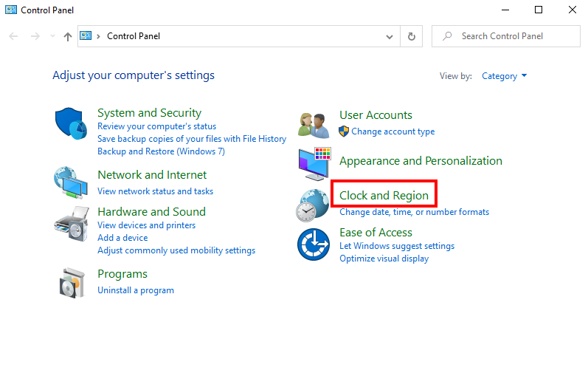Go up one folder level

(67, 36)
